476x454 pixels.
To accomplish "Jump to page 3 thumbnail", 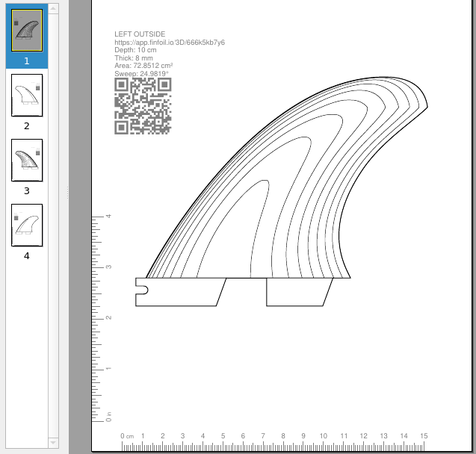I will pos(27,160).
